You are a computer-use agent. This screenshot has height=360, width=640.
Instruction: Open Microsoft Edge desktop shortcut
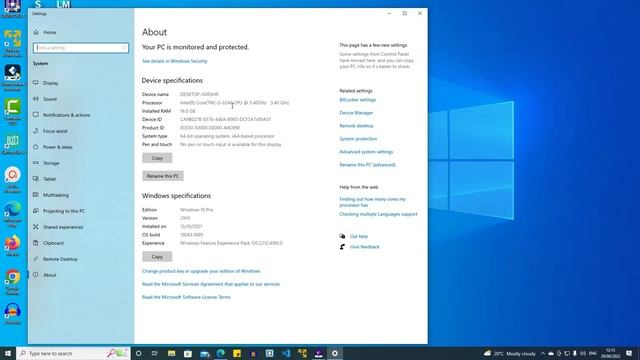pos(13,214)
